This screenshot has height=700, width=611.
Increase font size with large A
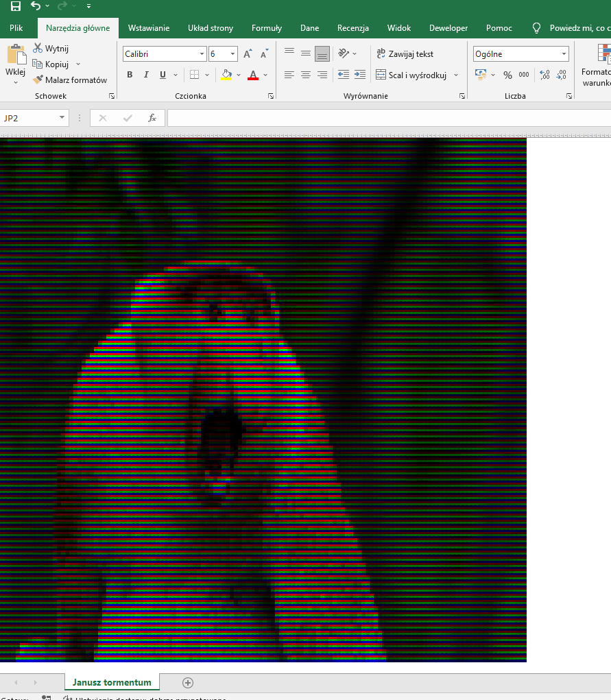click(248, 54)
